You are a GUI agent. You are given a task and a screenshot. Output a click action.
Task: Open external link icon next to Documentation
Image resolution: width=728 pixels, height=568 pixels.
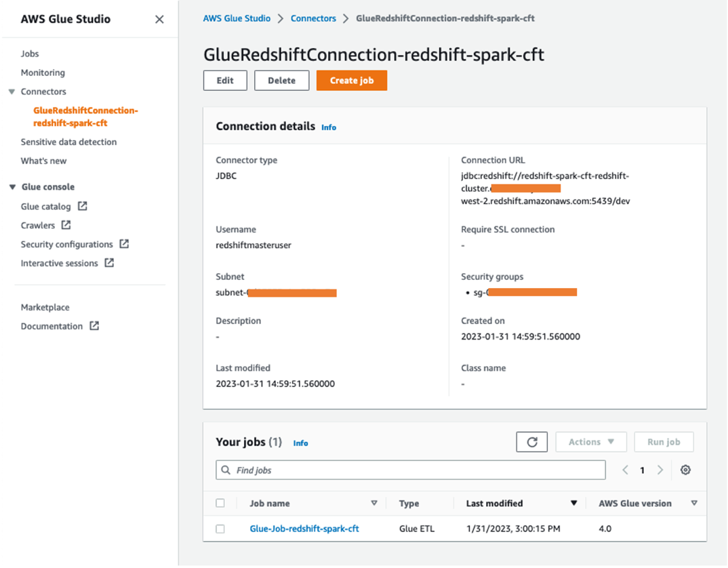coord(95,326)
